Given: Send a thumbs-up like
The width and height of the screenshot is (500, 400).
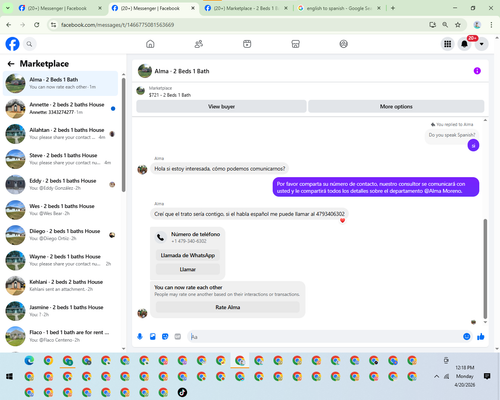Looking at the screenshot, I should tap(480, 337).
